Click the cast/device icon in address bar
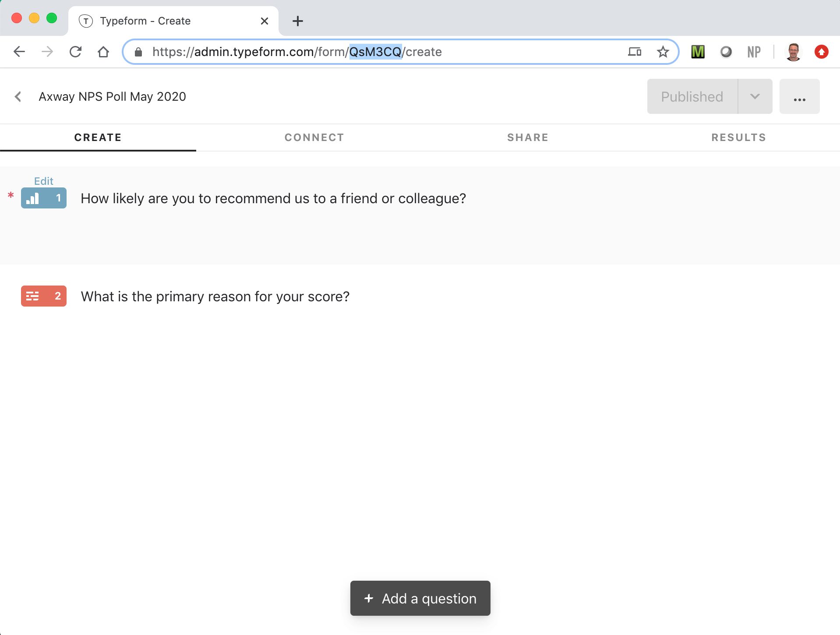The height and width of the screenshot is (635, 840). 635,52
